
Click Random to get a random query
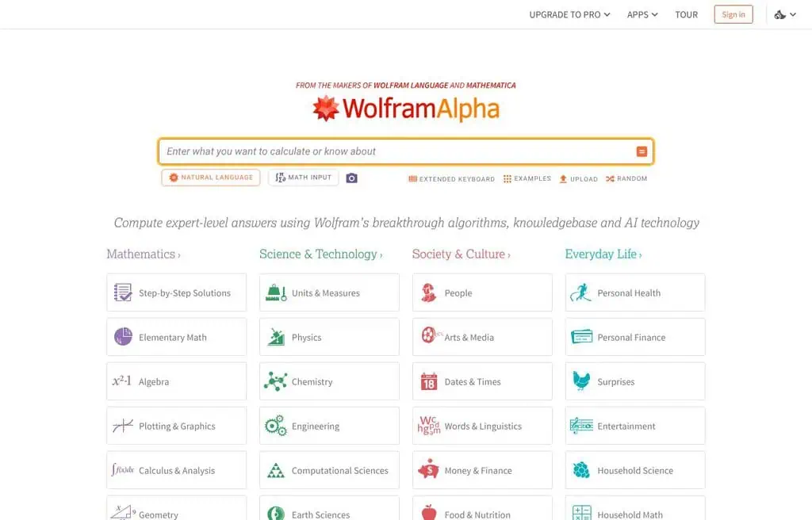626,178
